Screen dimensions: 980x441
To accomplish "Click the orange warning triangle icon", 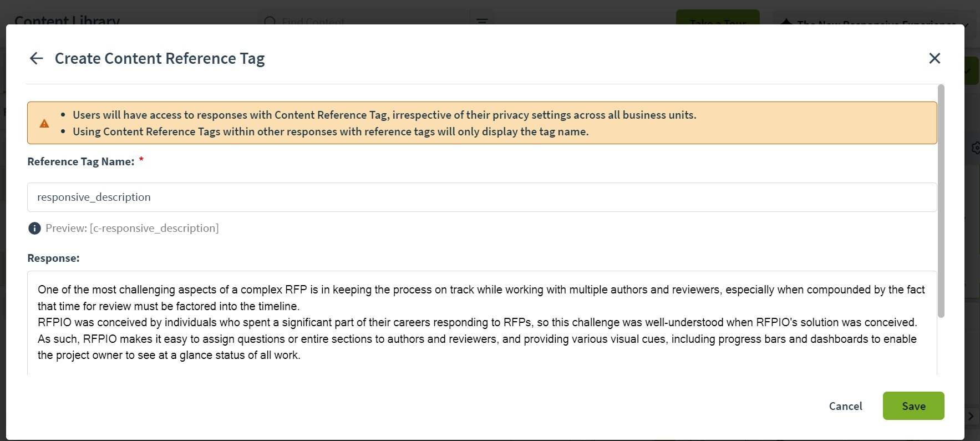I will 44,124.
